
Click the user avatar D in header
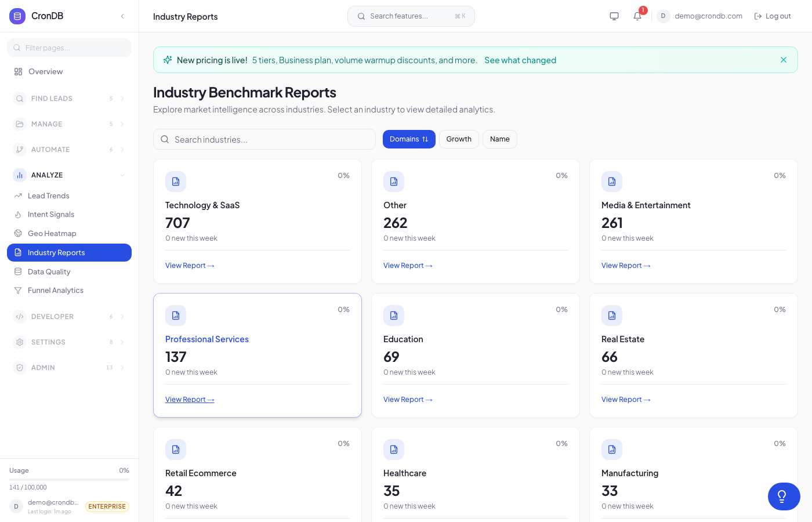click(x=663, y=16)
